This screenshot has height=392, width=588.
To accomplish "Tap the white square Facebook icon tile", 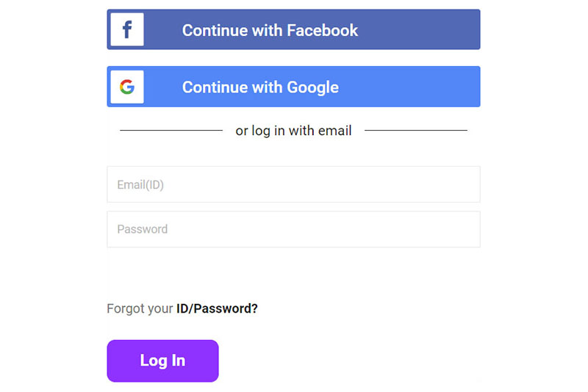I will pos(127,29).
